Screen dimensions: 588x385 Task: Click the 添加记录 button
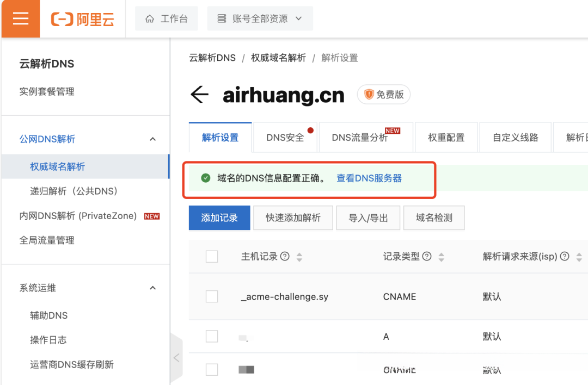[x=219, y=218]
